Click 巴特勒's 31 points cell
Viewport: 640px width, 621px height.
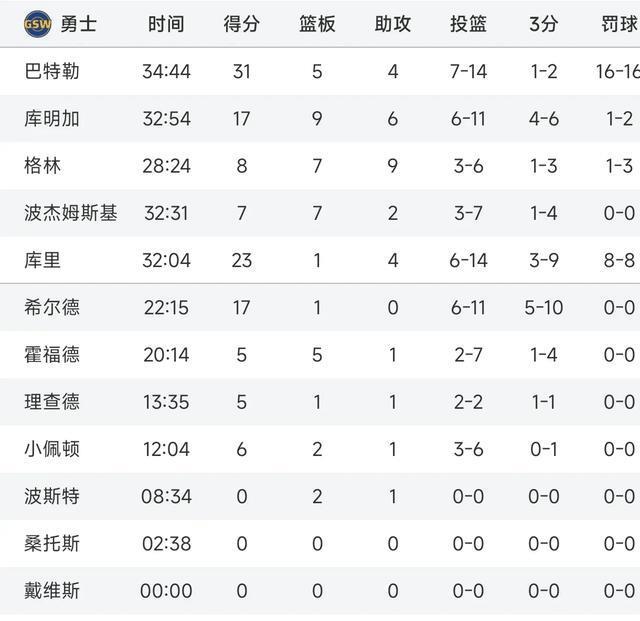241,72
